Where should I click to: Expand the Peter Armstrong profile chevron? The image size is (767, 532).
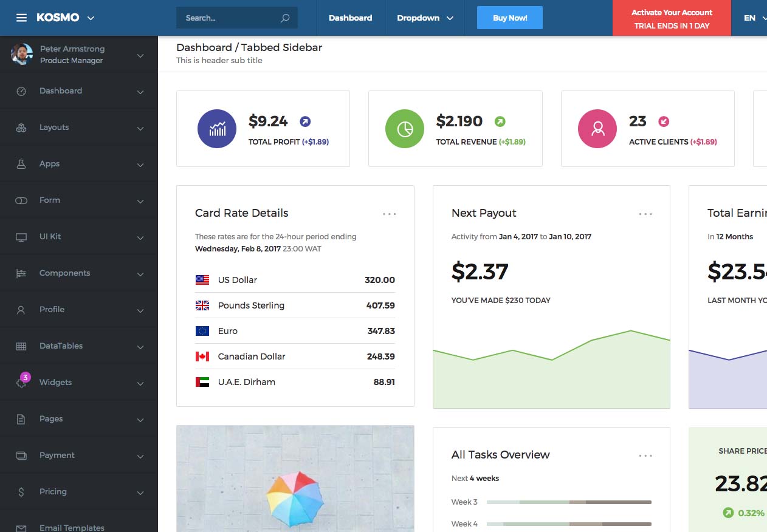coord(140,56)
